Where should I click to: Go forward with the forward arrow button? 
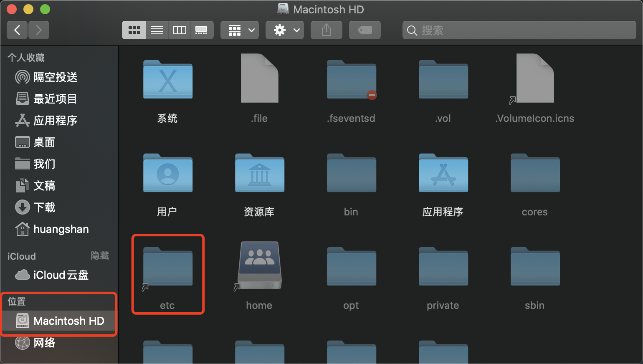39,30
